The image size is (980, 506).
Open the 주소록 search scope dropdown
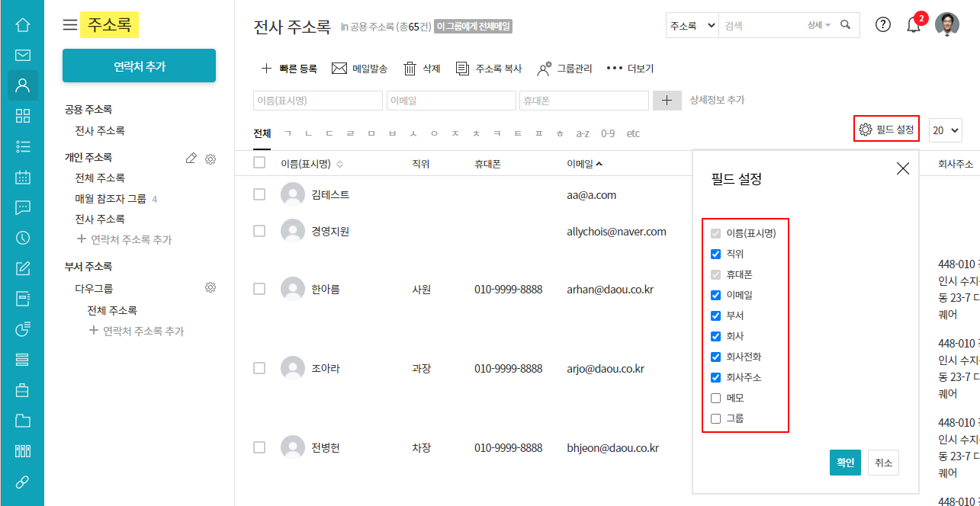click(692, 25)
